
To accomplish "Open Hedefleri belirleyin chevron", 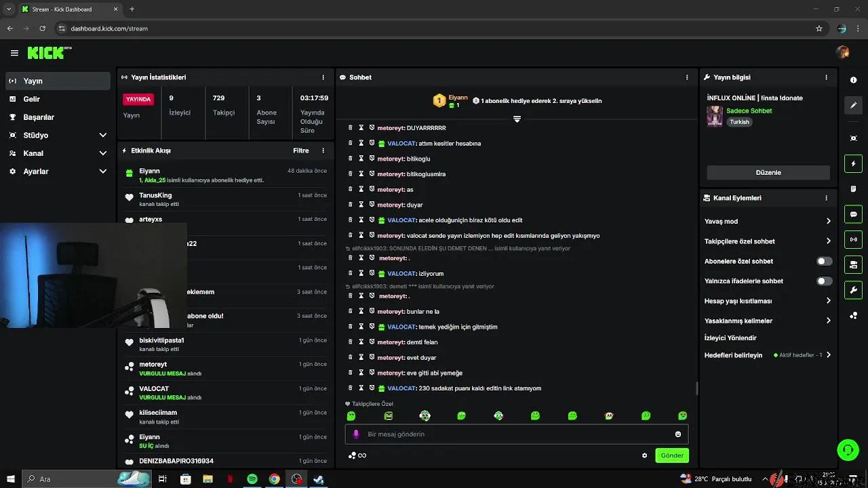I will coord(828,355).
